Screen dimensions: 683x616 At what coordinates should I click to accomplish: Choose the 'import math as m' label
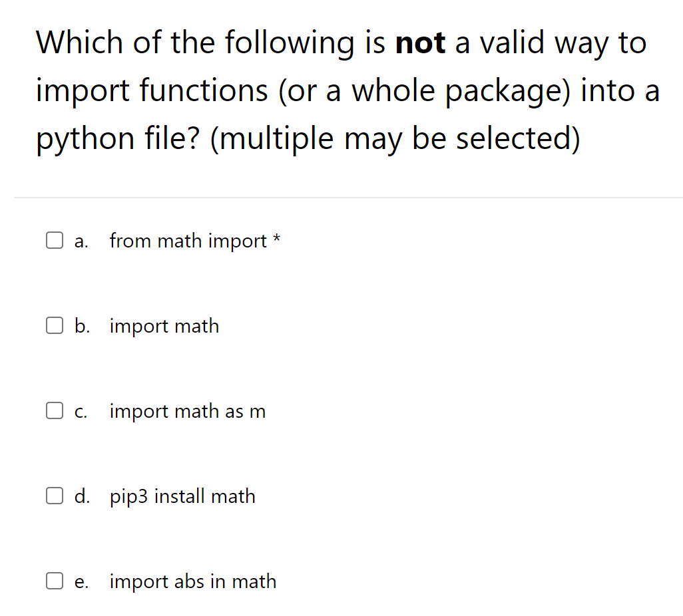click(x=187, y=411)
